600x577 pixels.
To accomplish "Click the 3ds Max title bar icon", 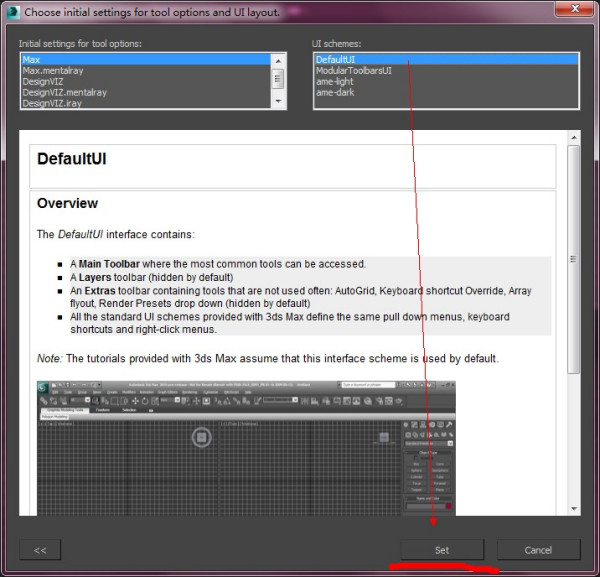I will [x=13, y=12].
